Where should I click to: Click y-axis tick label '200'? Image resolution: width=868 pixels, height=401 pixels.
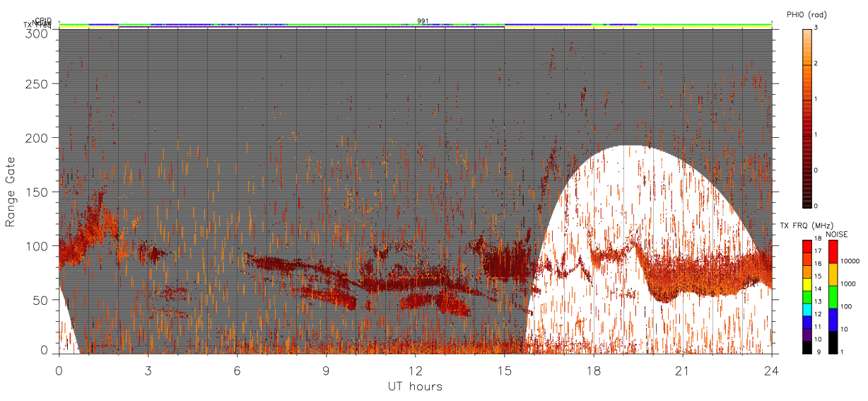pyautogui.click(x=38, y=138)
